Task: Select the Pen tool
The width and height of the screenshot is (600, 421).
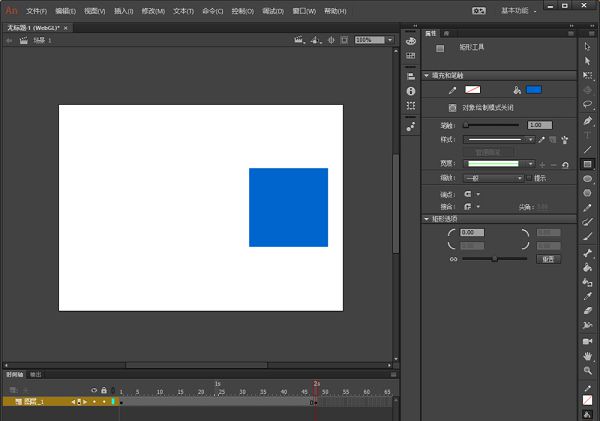Action: [588, 118]
